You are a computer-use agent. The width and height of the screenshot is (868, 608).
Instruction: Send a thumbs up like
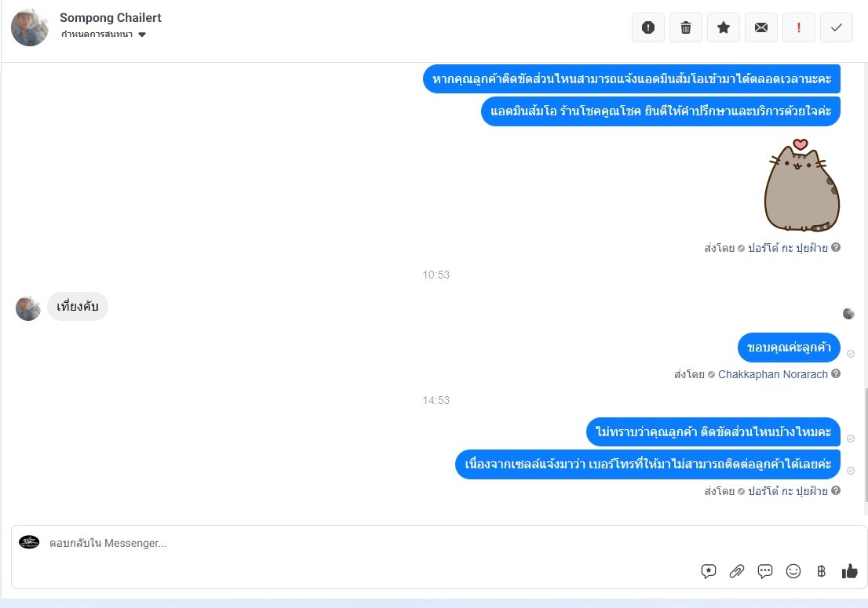click(x=849, y=571)
